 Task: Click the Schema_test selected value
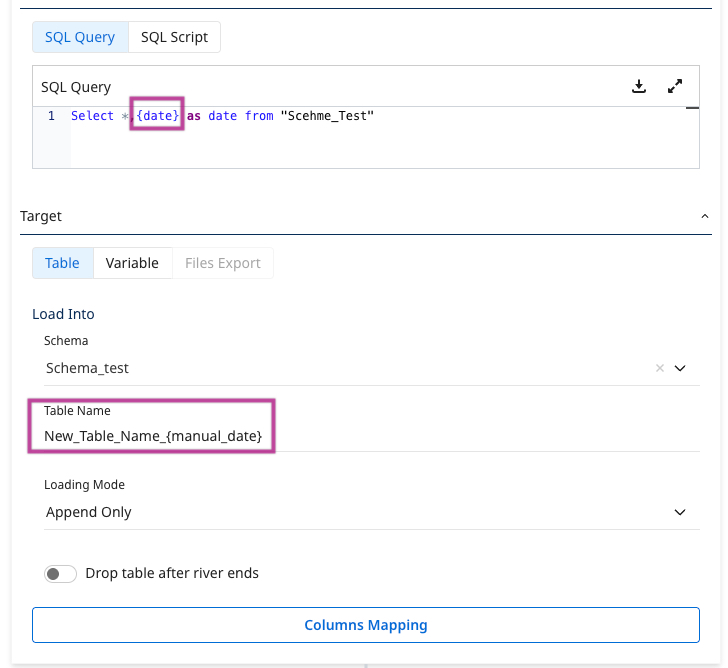[88, 368]
